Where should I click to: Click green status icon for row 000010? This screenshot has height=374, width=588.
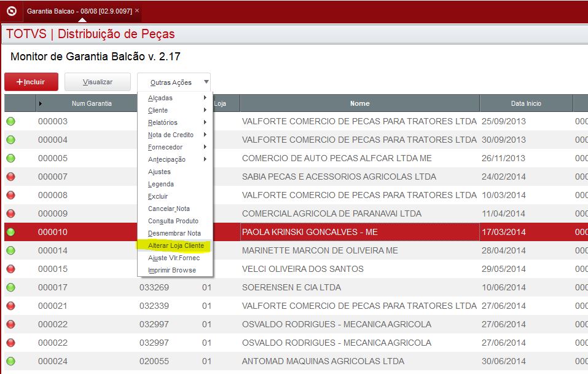[x=11, y=232]
